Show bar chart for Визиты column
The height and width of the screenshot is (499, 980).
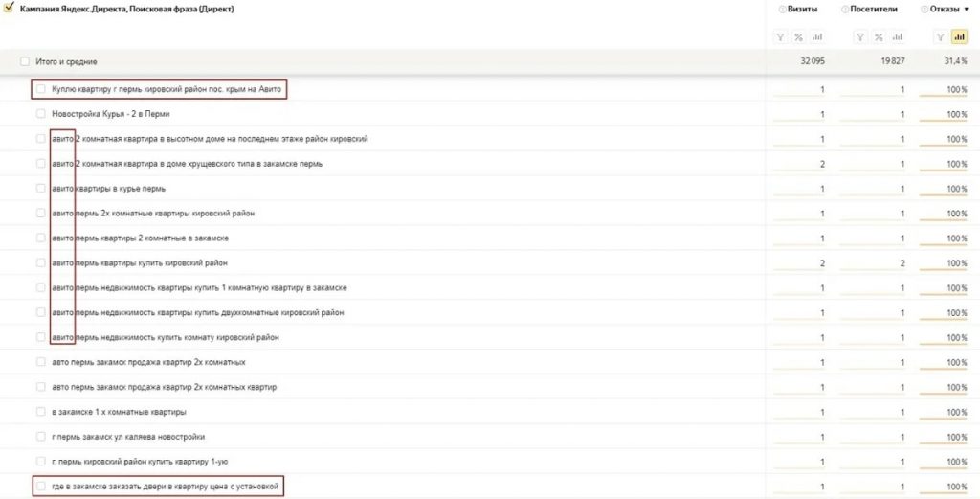point(816,36)
